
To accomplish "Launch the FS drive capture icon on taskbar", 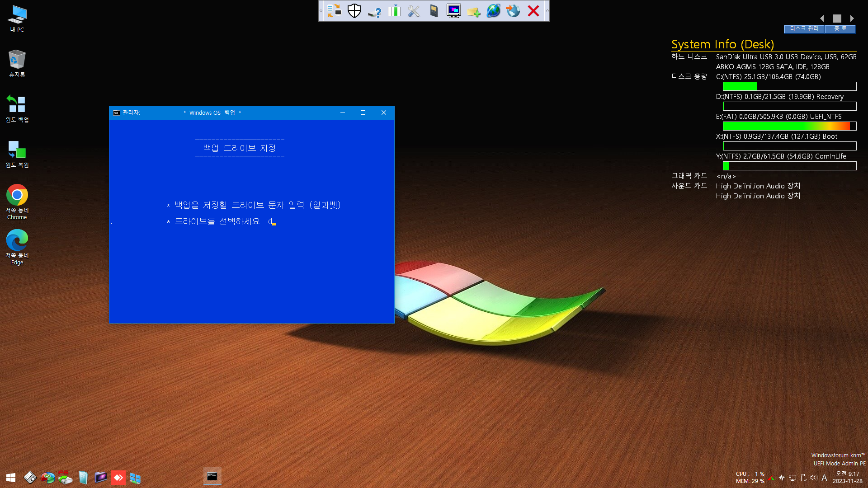I will (65, 478).
